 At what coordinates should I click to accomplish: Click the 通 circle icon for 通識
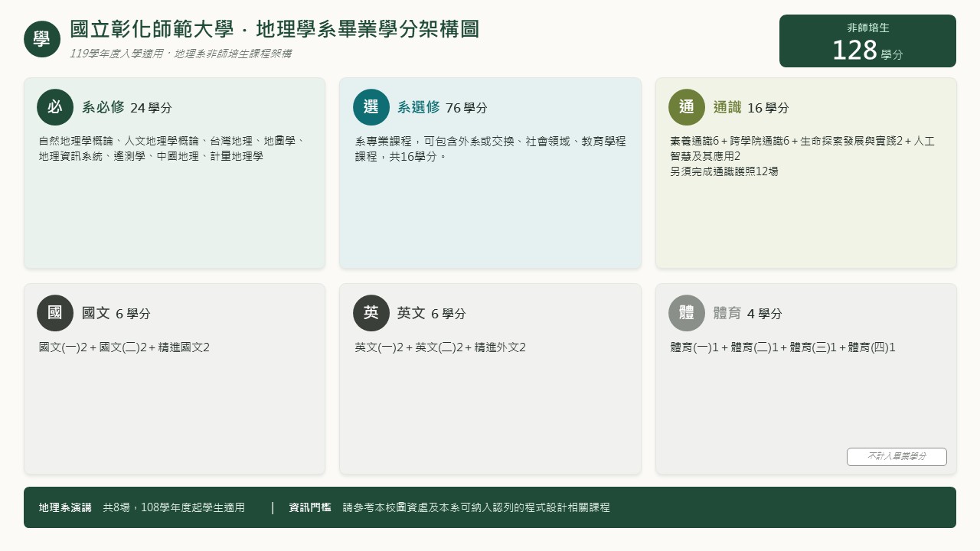coord(687,107)
